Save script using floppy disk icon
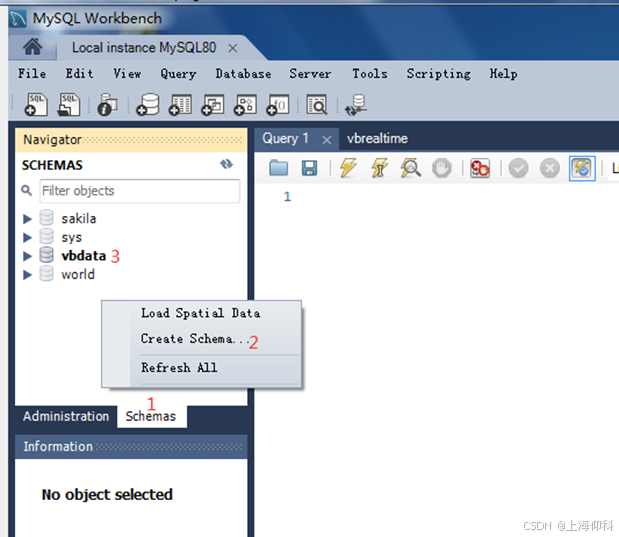 pos(309,168)
